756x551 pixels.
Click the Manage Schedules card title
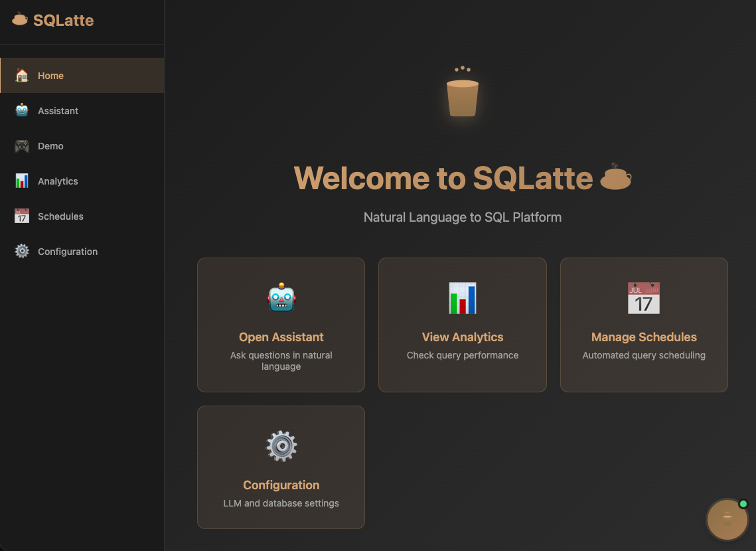(644, 337)
